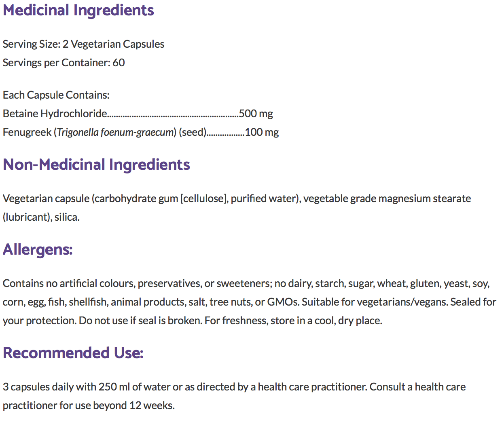The width and height of the screenshot is (504, 422).
Task: Click the Suitable for vegetarians/vegans text
Action: click(374, 302)
